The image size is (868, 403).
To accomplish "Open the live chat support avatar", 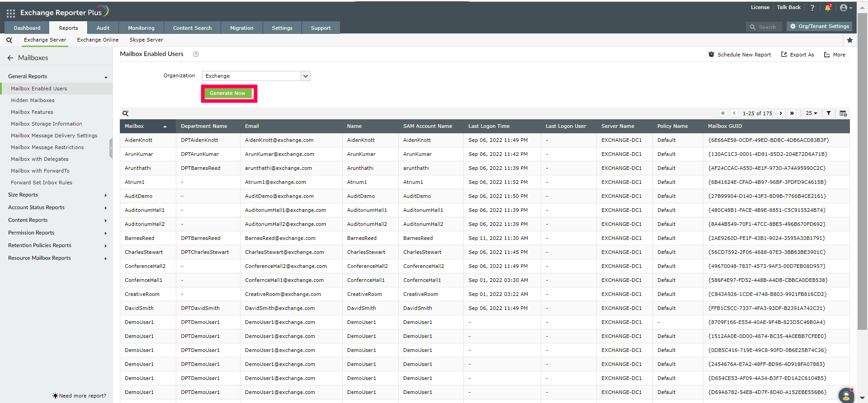I will (x=846, y=395).
